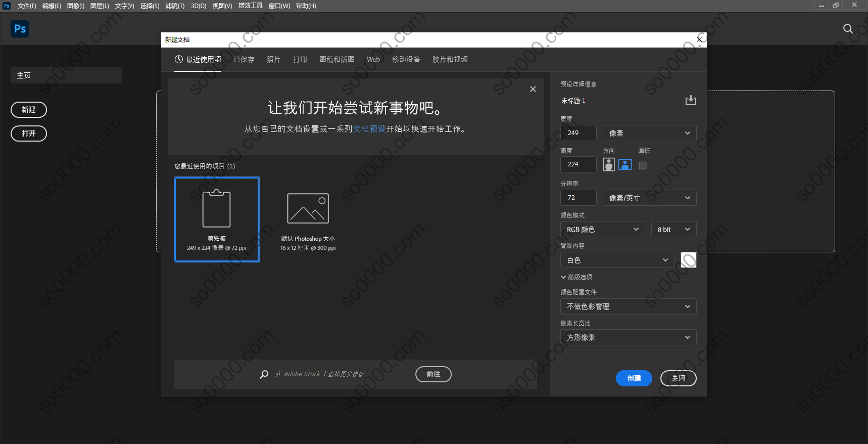This screenshot has height=444, width=868.
Task: Click the width field showing 249
Action: [x=578, y=133]
